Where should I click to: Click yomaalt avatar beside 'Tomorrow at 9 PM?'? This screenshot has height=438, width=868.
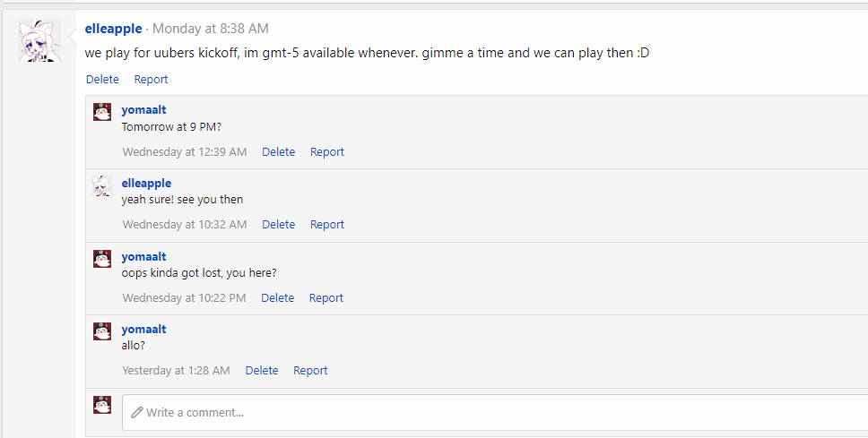pos(102,112)
